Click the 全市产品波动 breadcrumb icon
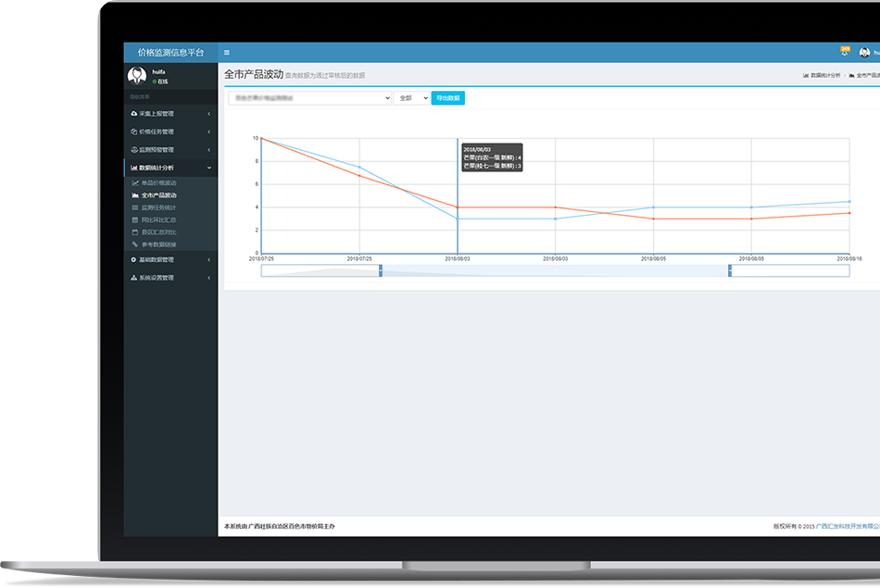Screen dimensions: 880x588 point(851,75)
